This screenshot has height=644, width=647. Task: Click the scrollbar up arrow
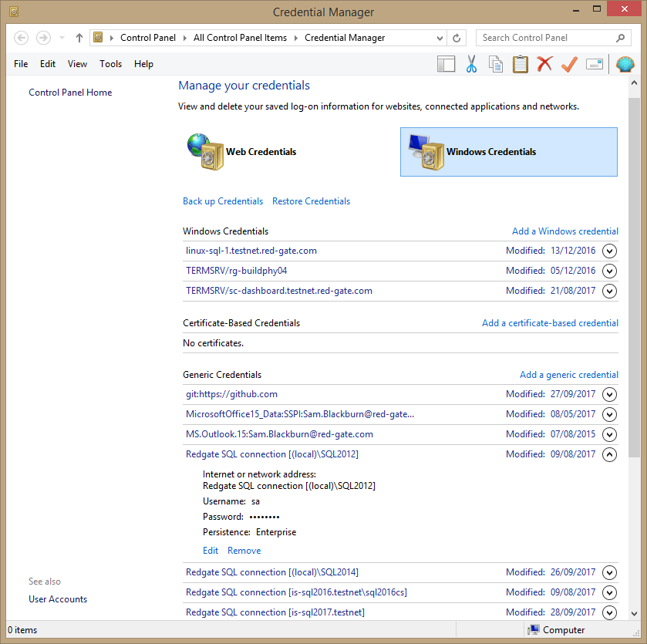coord(634,83)
